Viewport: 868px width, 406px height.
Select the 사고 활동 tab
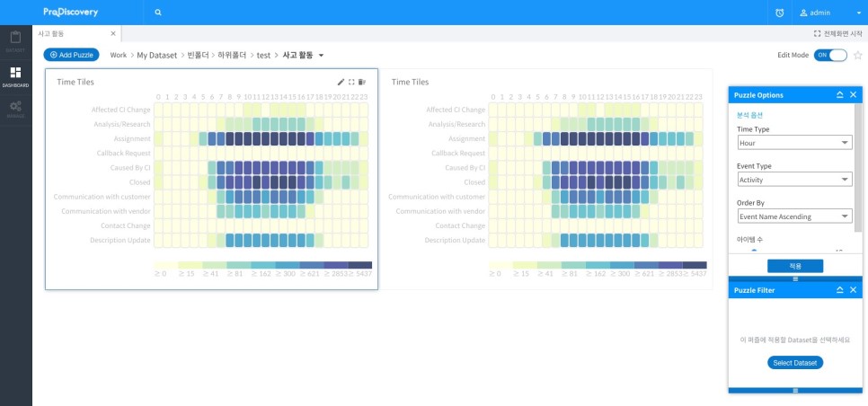[52, 33]
